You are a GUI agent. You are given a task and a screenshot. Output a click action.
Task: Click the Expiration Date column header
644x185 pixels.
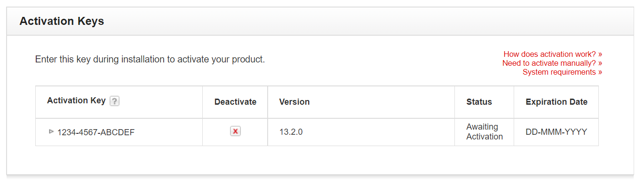(557, 102)
